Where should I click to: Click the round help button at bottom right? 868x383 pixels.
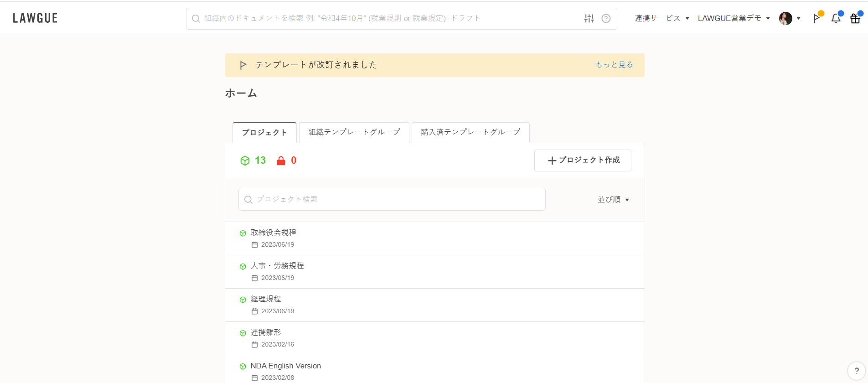(856, 371)
